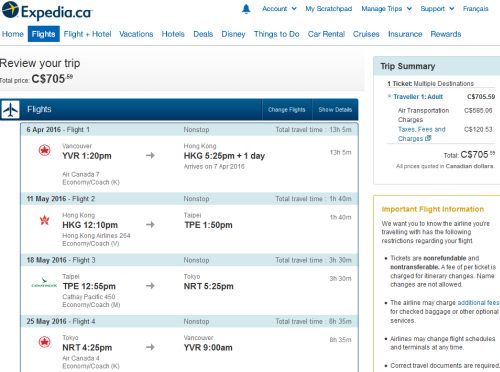Select the Car Rental tab
Image resolution: width=500 pixels, height=372 pixels.
(326, 34)
